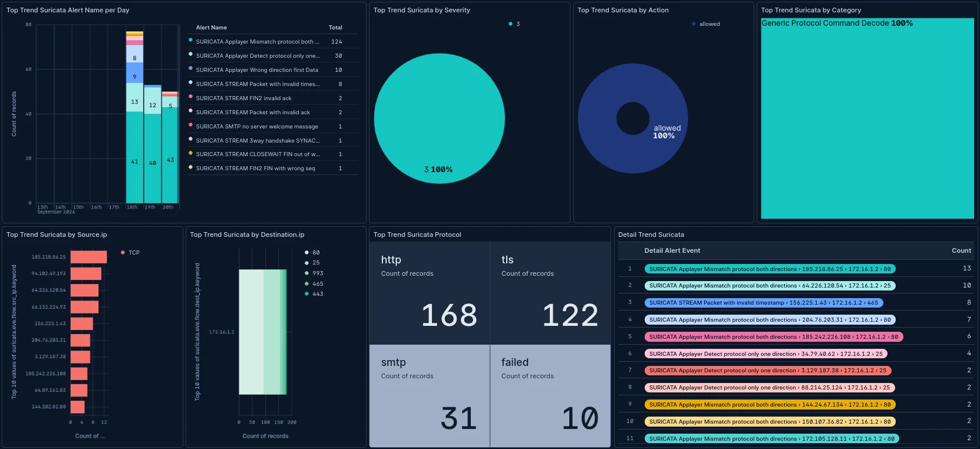Click the 20th bar segment labeled 43
The height and width of the screenshot is (449, 980).
[170, 155]
